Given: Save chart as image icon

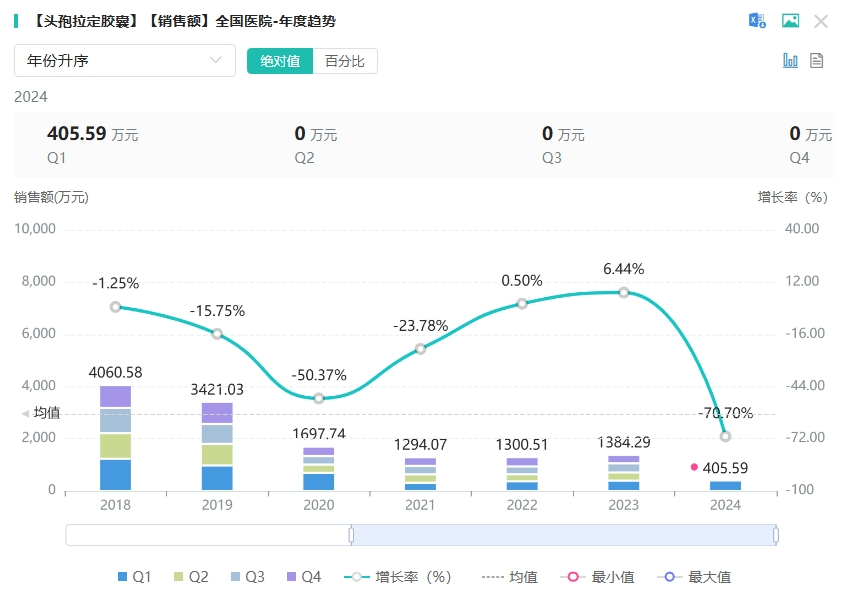Looking at the screenshot, I should tap(790, 21).
